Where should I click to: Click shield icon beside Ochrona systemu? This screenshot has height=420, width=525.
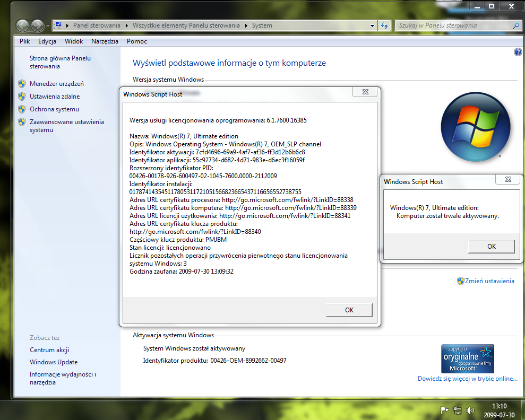coord(22,109)
